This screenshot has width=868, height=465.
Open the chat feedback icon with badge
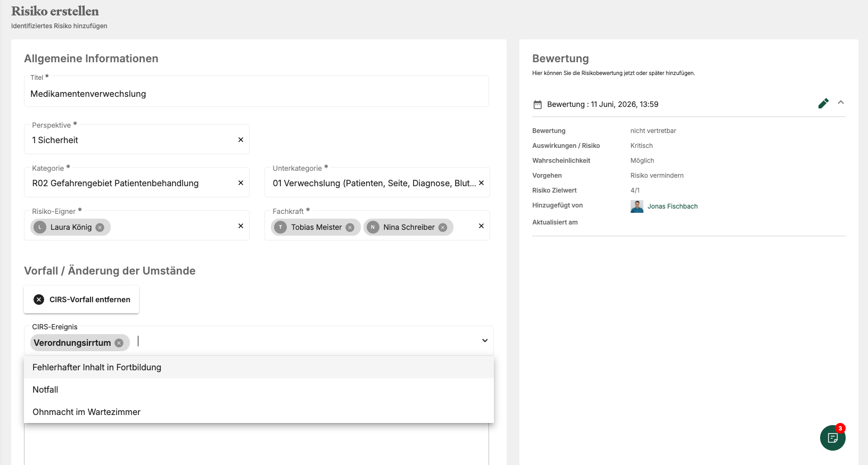[833, 437]
